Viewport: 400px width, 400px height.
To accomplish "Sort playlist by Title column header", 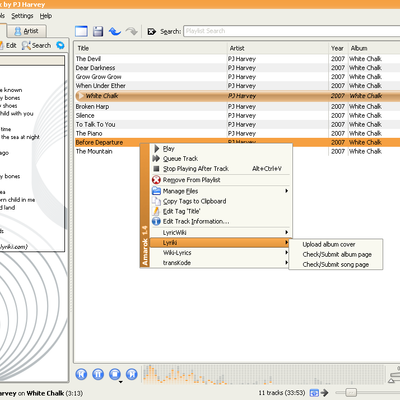I will 150,48.
